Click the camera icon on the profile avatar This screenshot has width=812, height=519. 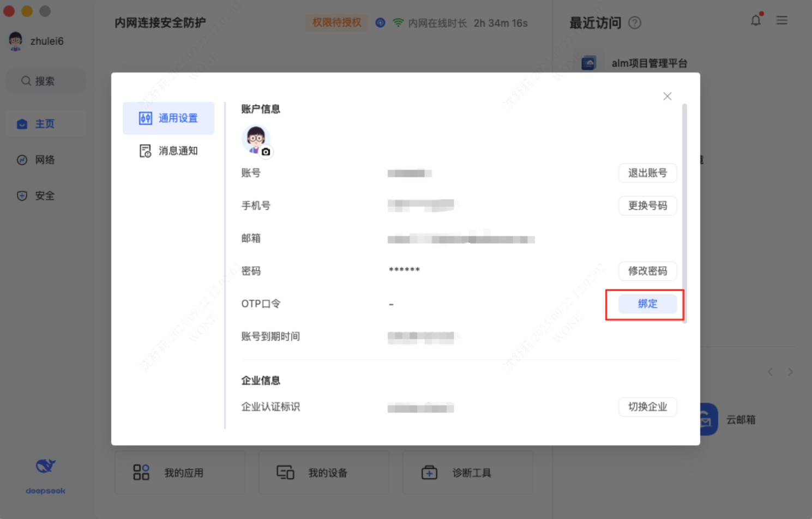coord(266,152)
